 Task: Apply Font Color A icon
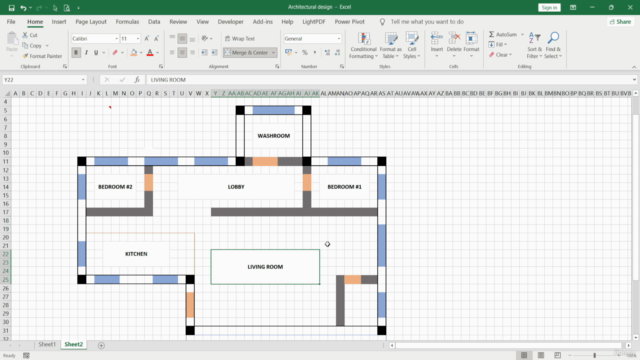tap(150, 53)
